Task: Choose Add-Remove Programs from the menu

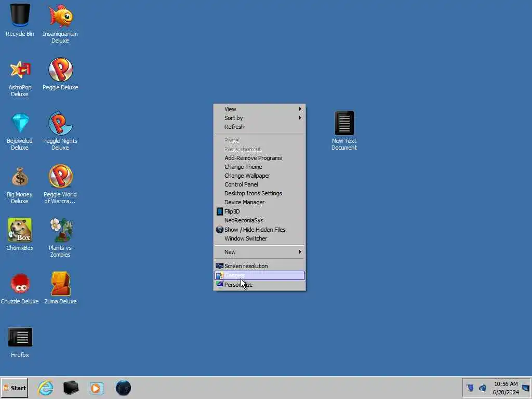Action: pyautogui.click(x=260, y=158)
